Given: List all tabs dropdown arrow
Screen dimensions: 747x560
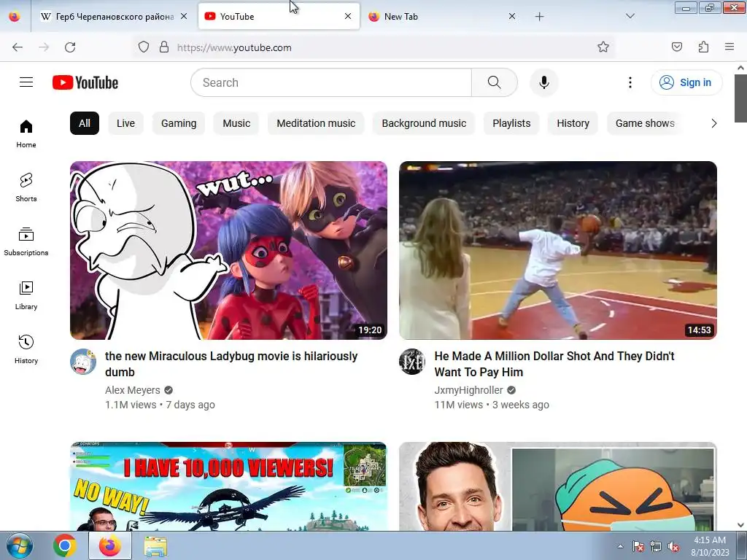Looking at the screenshot, I should pyautogui.click(x=630, y=17).
